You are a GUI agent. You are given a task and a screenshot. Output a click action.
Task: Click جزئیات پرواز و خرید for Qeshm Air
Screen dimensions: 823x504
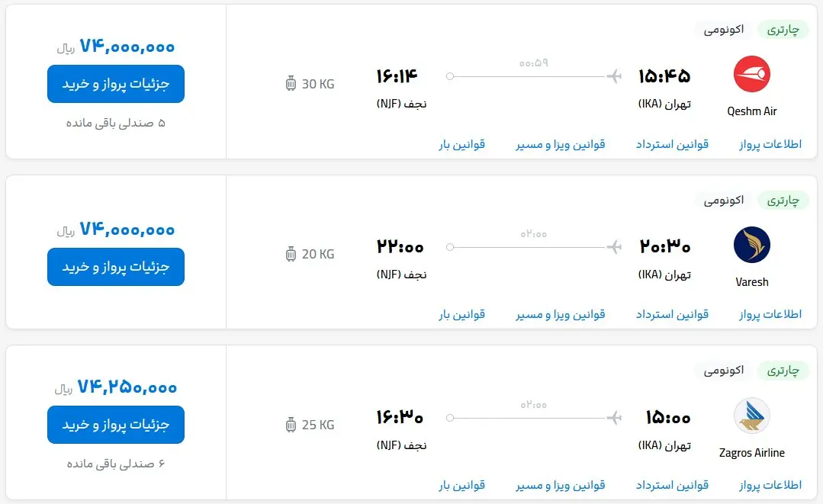pyautogui.click(x=115, y=84)
